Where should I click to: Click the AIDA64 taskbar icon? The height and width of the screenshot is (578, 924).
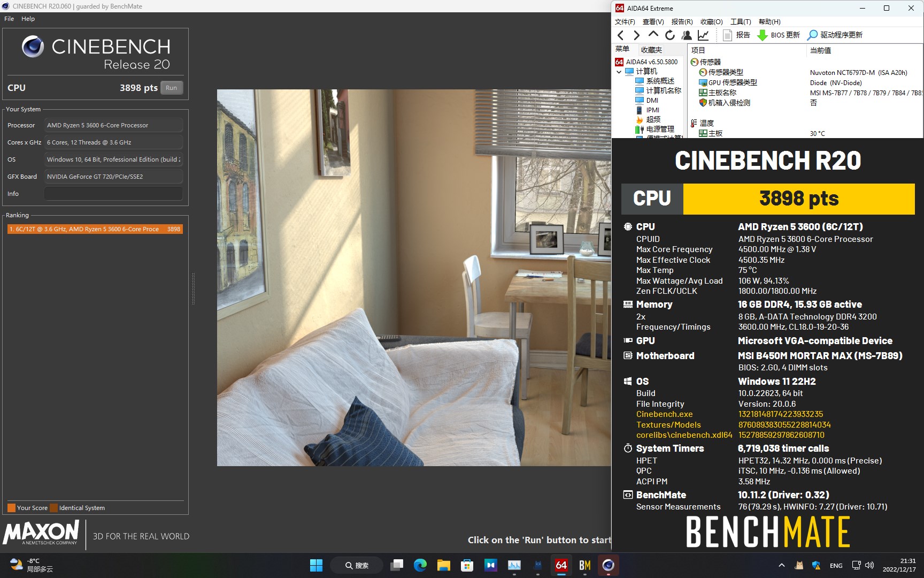pyautogui.click(x=561, y=565)
